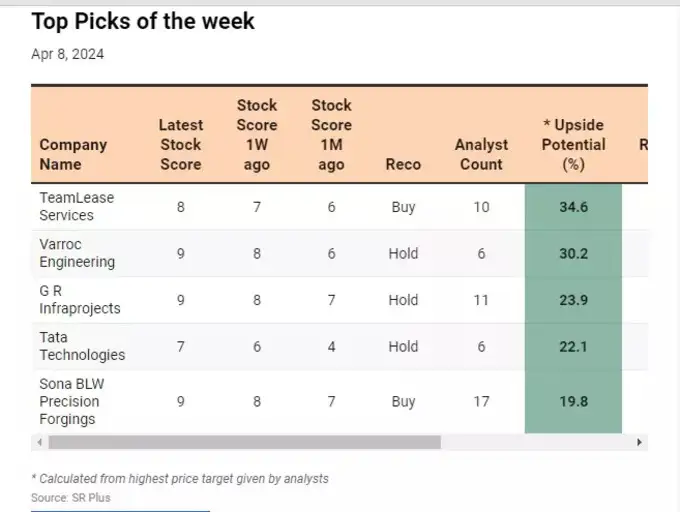Click the right scroll arrow of the table
Screen dimensions: 680x512
[640, 442]
